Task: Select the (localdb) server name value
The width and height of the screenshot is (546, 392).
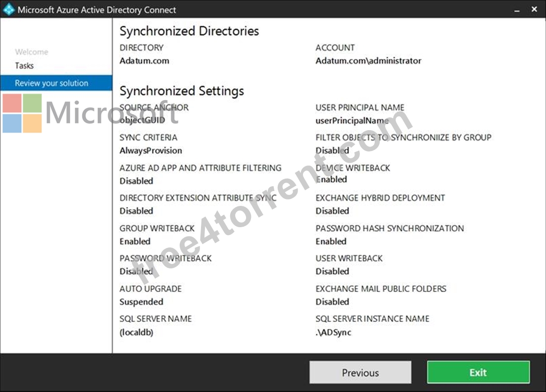Action: pyautogui.click(x=137, y=333)
